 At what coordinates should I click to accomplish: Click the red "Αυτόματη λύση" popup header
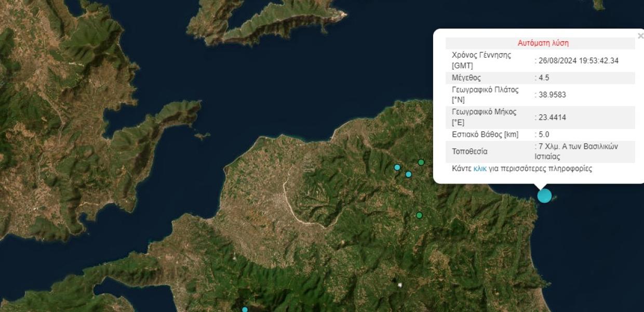pos(543,43)
